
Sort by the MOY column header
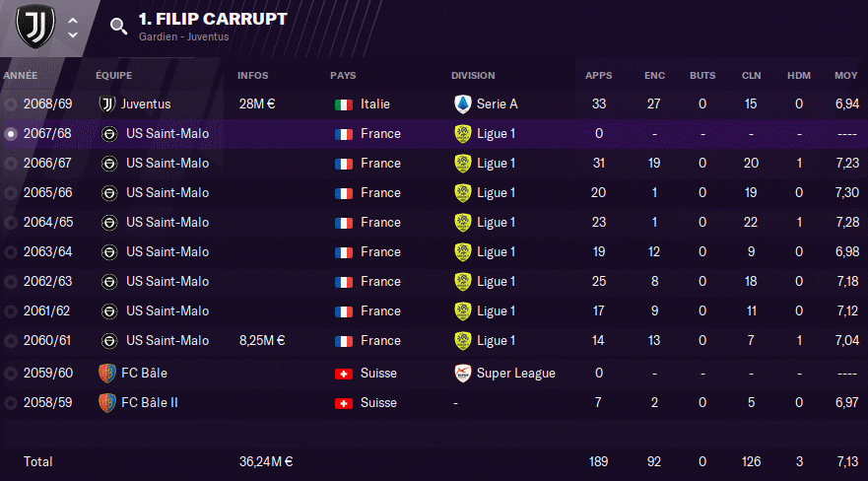pos(846,75)
